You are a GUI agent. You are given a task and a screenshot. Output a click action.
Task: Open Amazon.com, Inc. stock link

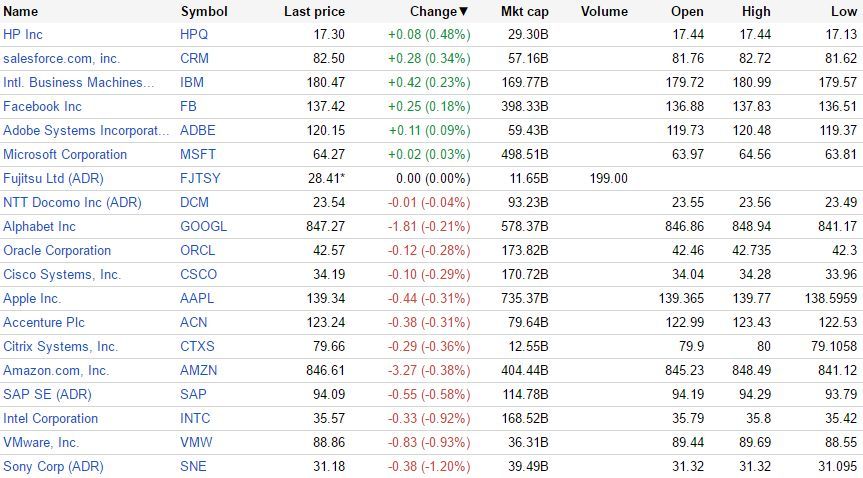tap(56, 370)
